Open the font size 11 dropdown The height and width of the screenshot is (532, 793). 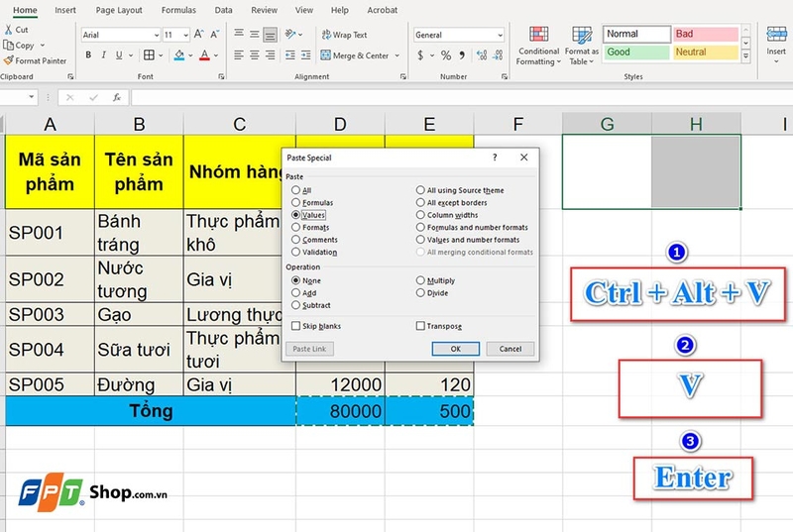[185, 35]
